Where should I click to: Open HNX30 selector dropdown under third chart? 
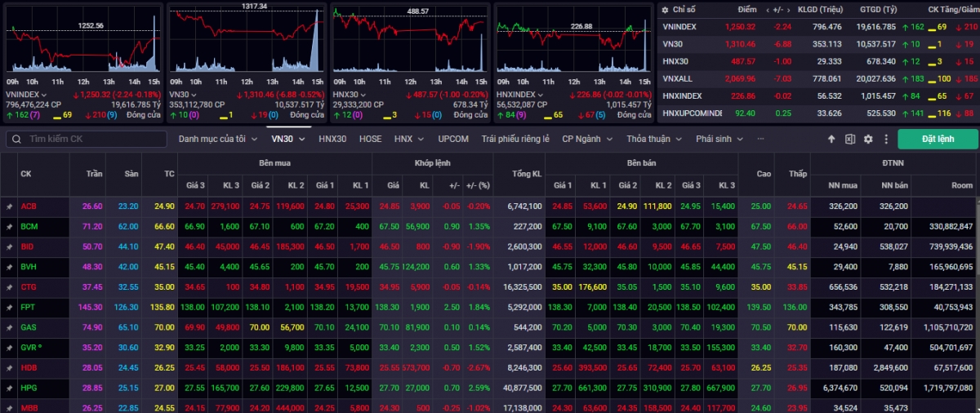coord(350,95)
